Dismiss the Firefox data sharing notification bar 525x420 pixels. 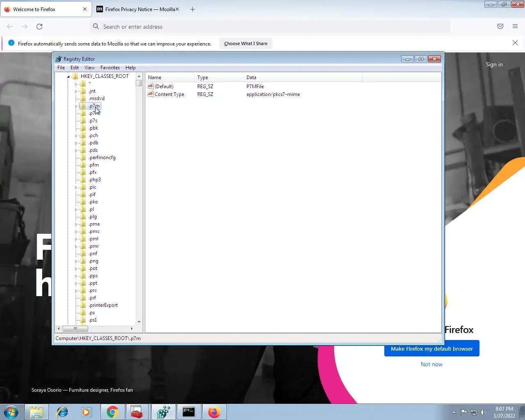pos(515,43)
